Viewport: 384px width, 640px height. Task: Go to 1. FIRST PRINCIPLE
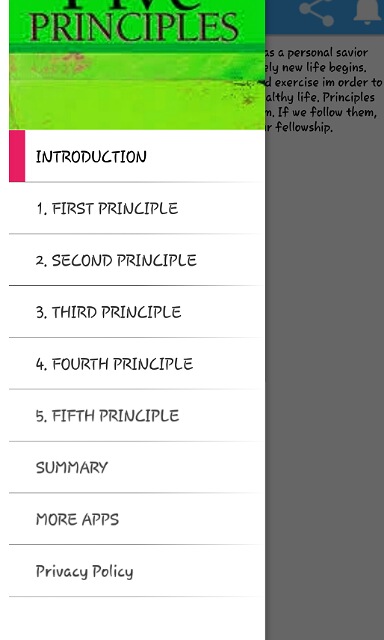[137, 208]
